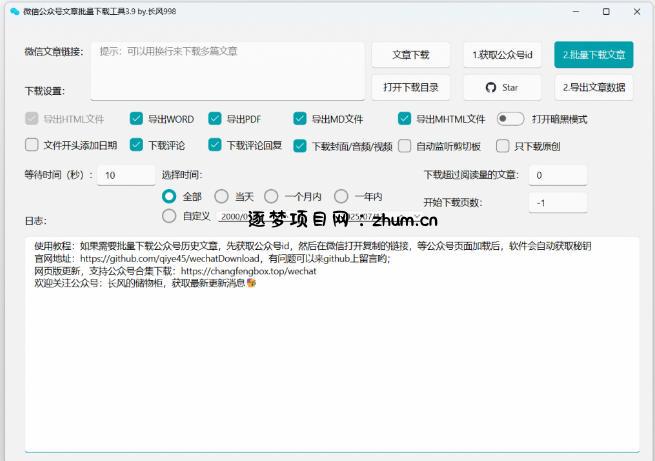Image resolution: width=655 pixels, height=461 pixels.
Task: Click the 文章下载 button
Action: (411, 55)
